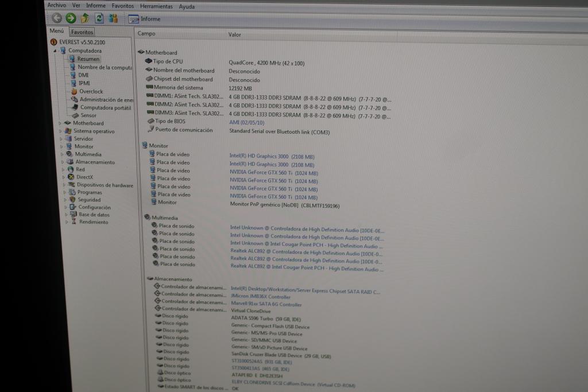This screenshot has width=588, height=392.
Task: Switch to the Favoritos tab
Action: [82, 32]
